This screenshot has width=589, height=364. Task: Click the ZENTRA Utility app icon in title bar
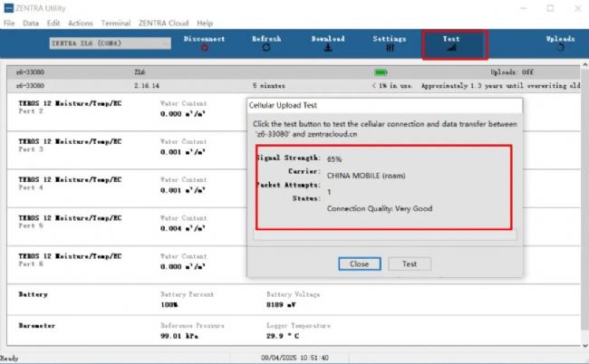(8, 7)
